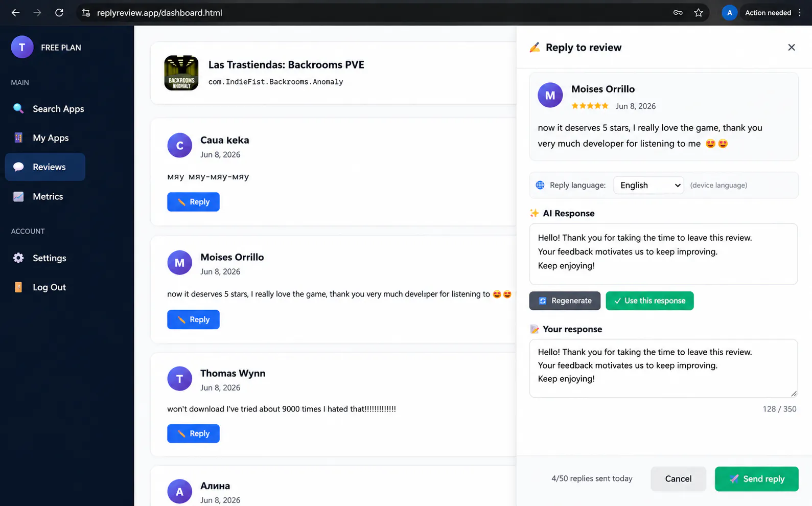Open the Reply language dropdown set to English
The width and height of the screenshot is (812, 506).
[648, 185]
